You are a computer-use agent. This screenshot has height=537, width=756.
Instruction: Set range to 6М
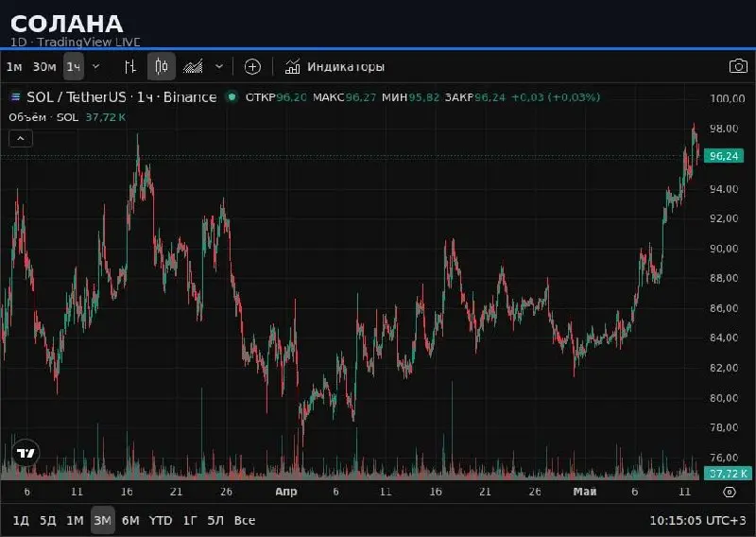point(130,521)
